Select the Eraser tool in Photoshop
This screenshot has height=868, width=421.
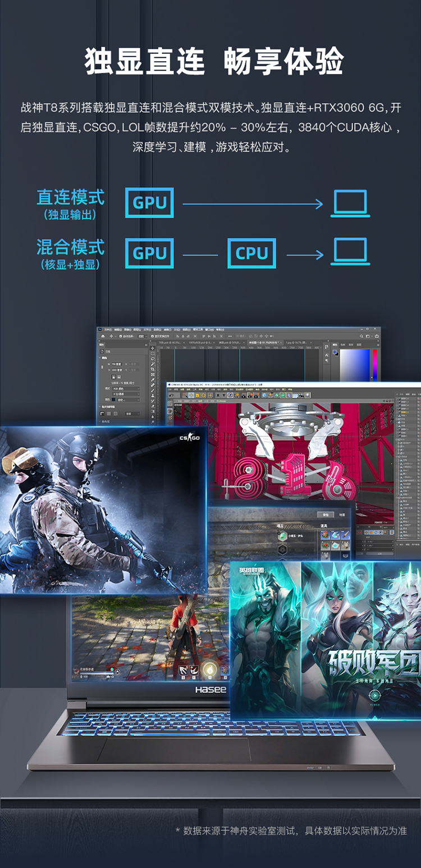pyautogui.click(x=153, y=406)
